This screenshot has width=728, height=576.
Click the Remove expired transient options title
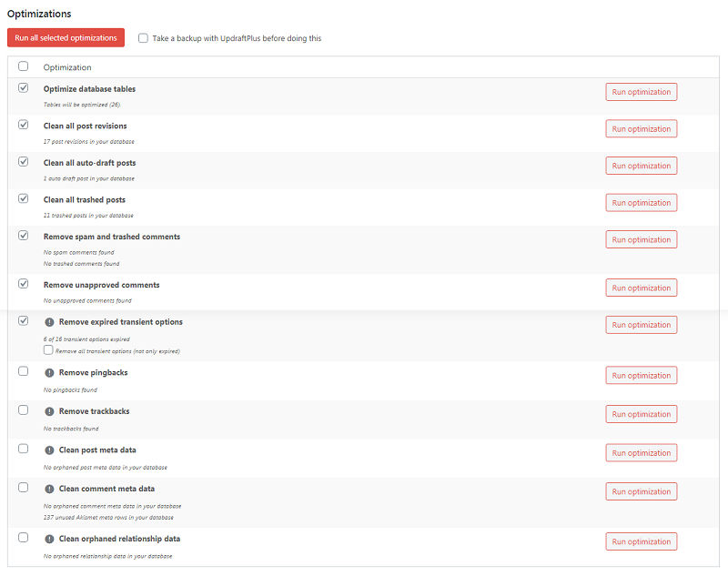pos(121,322)
